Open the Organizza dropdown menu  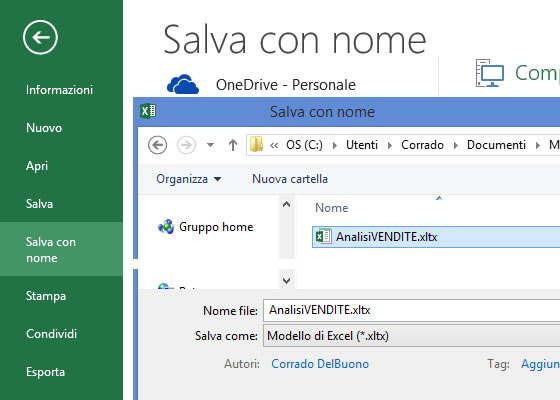tap(189, 179)
